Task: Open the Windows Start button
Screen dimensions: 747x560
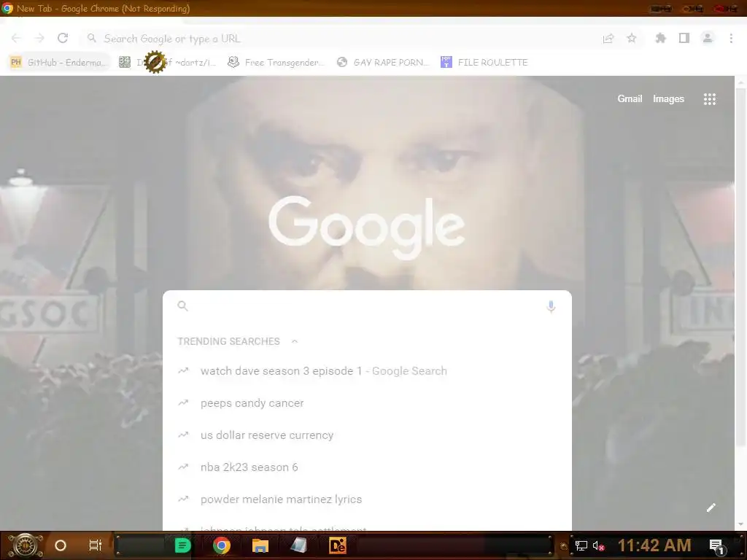Action: [25, 545]
